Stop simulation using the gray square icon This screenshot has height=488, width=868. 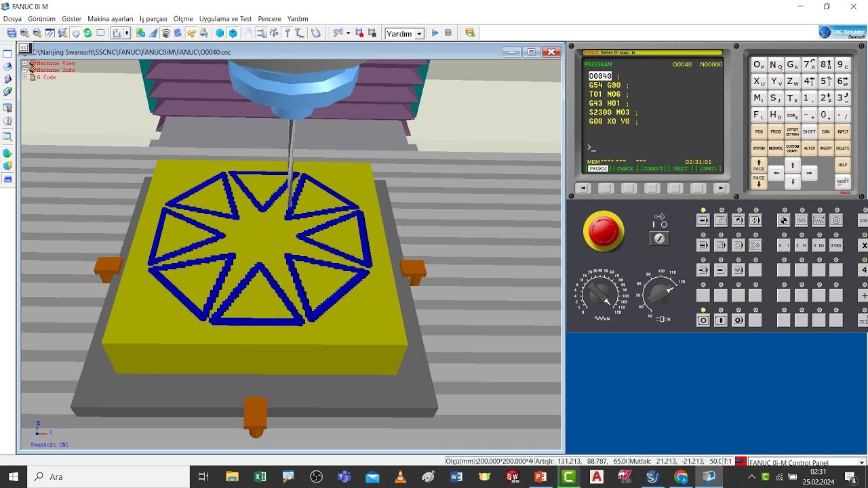click(x=448, y=33)
